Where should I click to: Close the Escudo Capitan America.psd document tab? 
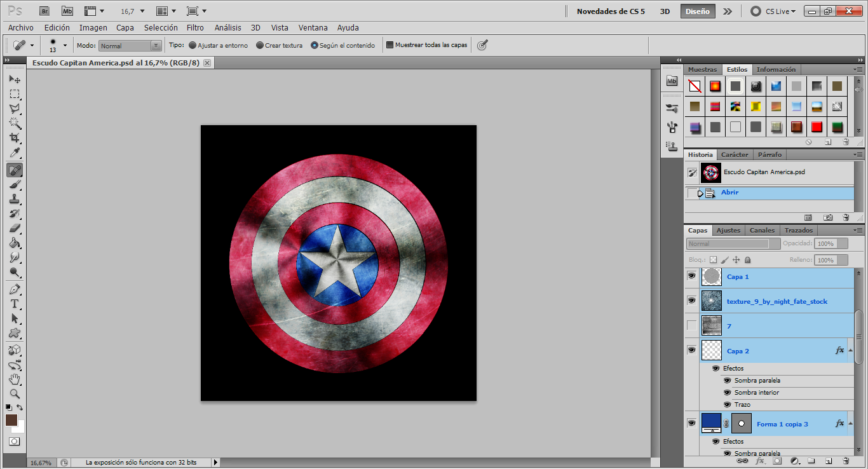point(207,63)
